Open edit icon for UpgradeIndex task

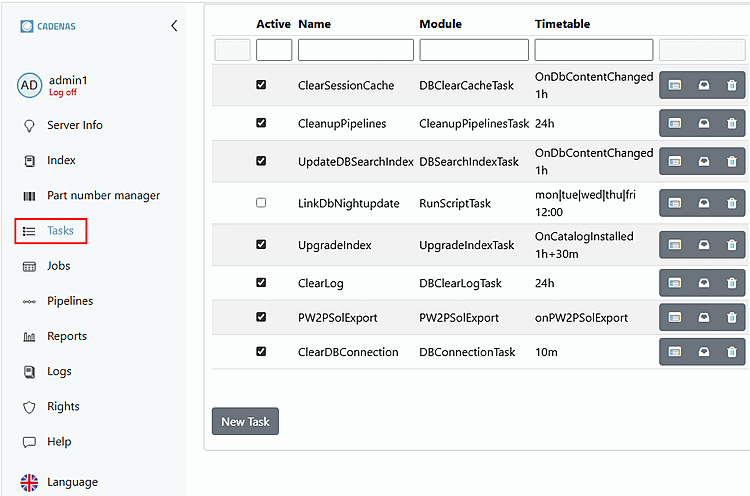coord(675,245)
